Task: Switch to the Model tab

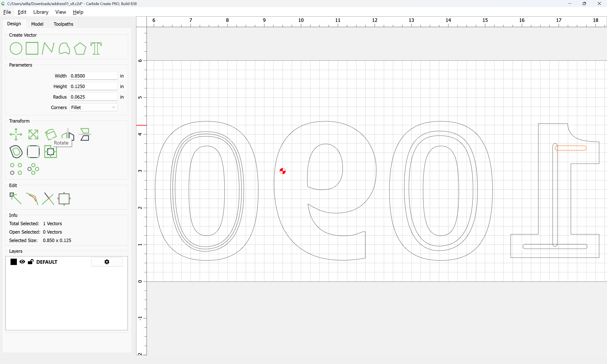Action: click(x=37, y=24)
